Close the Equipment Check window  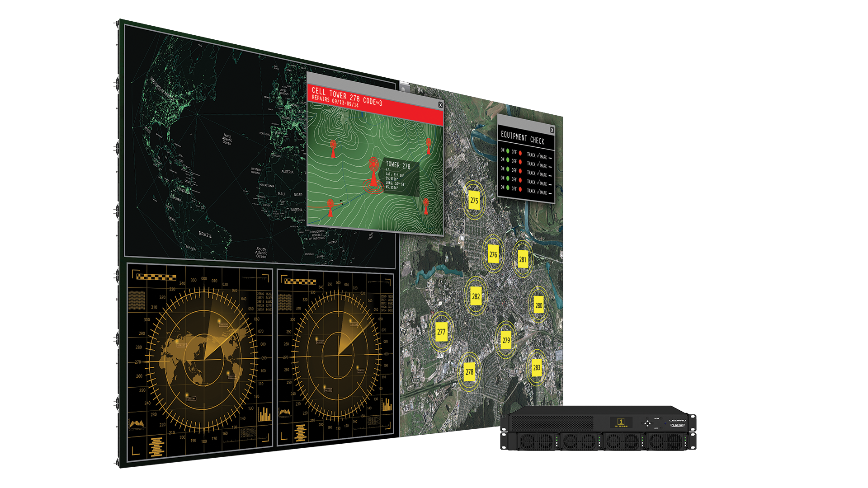click(552, 130)
